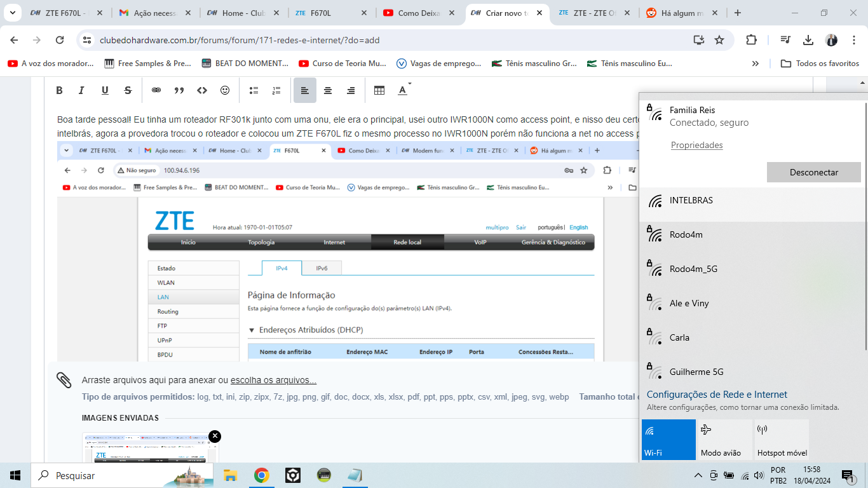Switch to the ZTE - ZTE Official tab
The height and width of the screenshot is (488, 868).
coord(593,13)
